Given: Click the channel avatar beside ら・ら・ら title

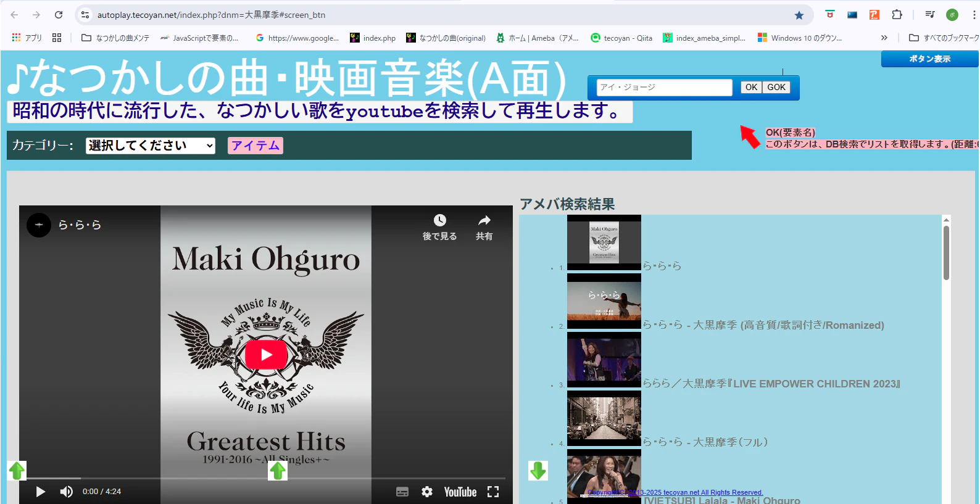Looking at the screenshot, I should tap(39, 225).
